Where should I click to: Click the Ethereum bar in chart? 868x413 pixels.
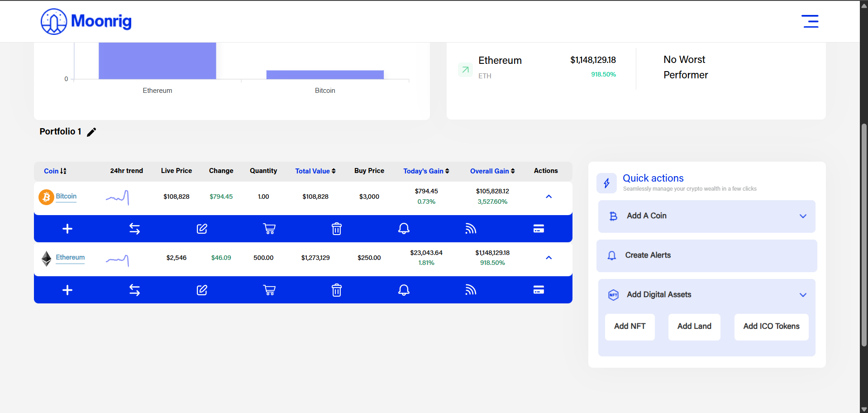click(157, 61)
